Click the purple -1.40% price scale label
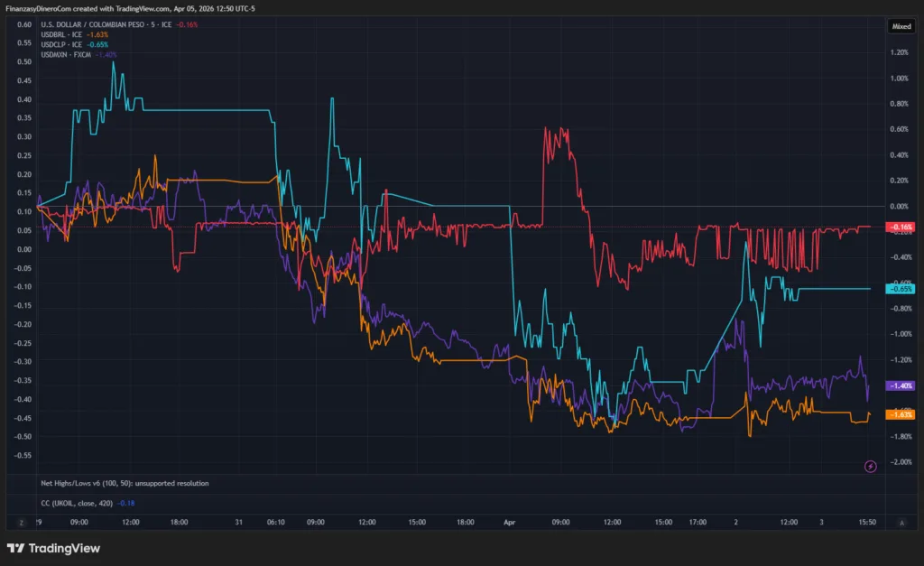Screen dimensions: 924x566 point(901,385)
